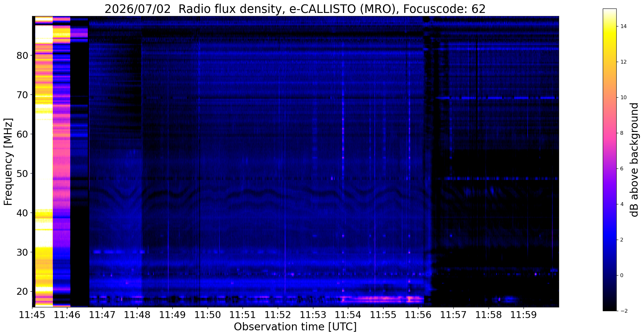Click the 11:45 time axis label
644x336 pixels.
pyautogui.click(x=32, y=315)
